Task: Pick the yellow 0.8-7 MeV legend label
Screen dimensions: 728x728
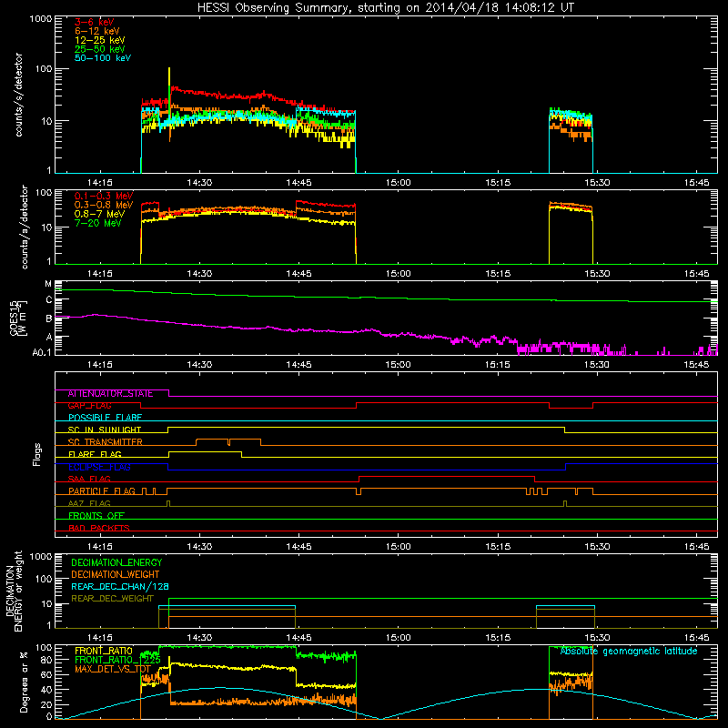Action: pyautogui.click(x=99, y=214)
